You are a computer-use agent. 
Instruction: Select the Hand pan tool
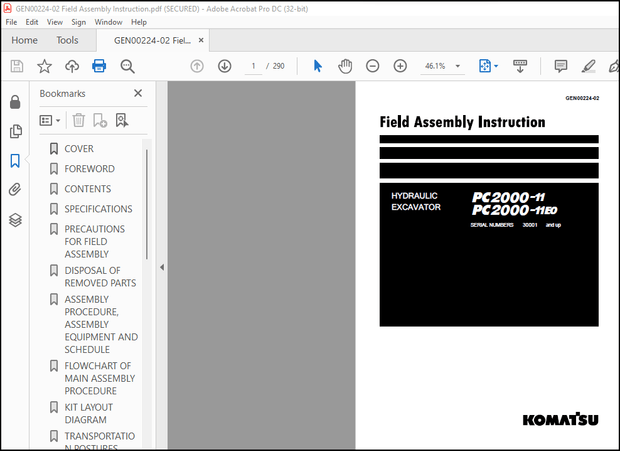[345, 66]
